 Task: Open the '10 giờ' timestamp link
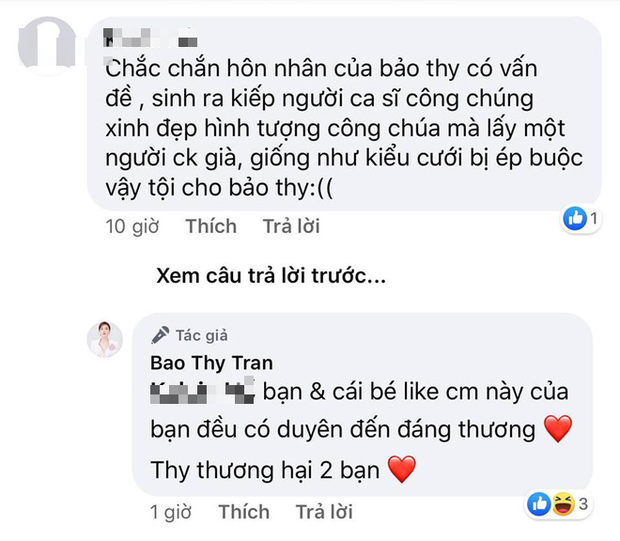pyautogui.click(x=131, y=226)
